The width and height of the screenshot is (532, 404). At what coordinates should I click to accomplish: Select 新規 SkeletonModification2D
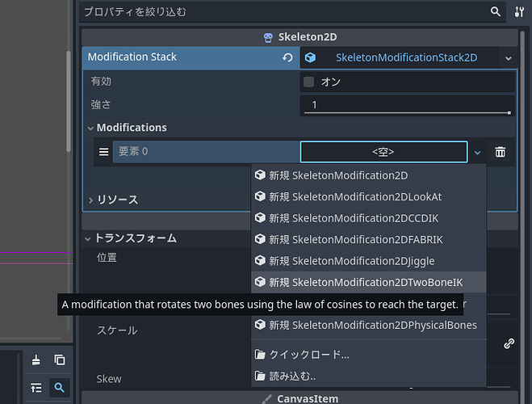(368, 175)
